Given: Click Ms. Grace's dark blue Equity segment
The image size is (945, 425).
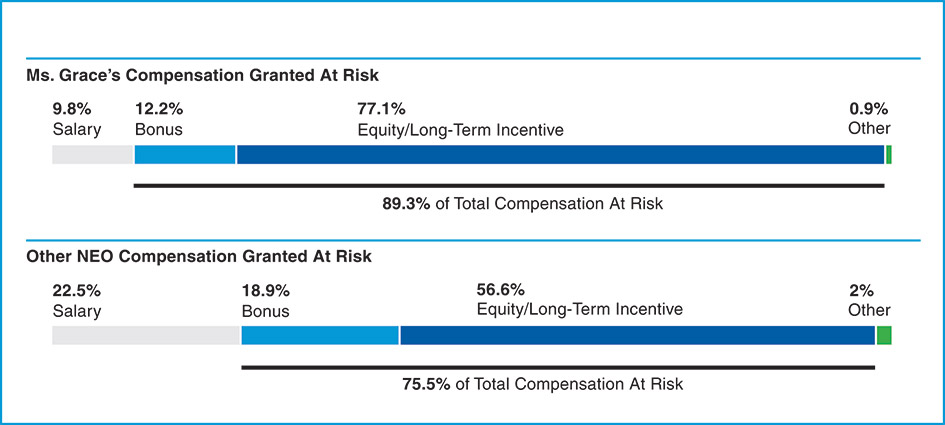Looking at the screenshot, I should coord(560,155).
